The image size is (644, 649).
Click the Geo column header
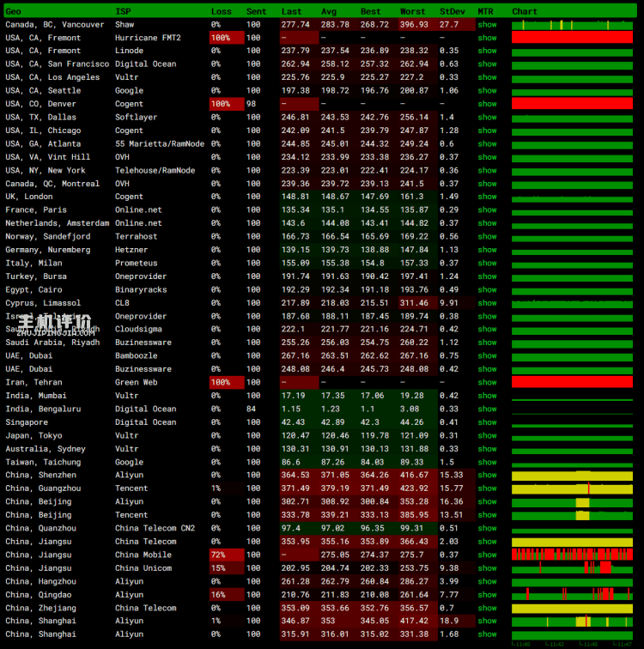(x=13, y=12)
